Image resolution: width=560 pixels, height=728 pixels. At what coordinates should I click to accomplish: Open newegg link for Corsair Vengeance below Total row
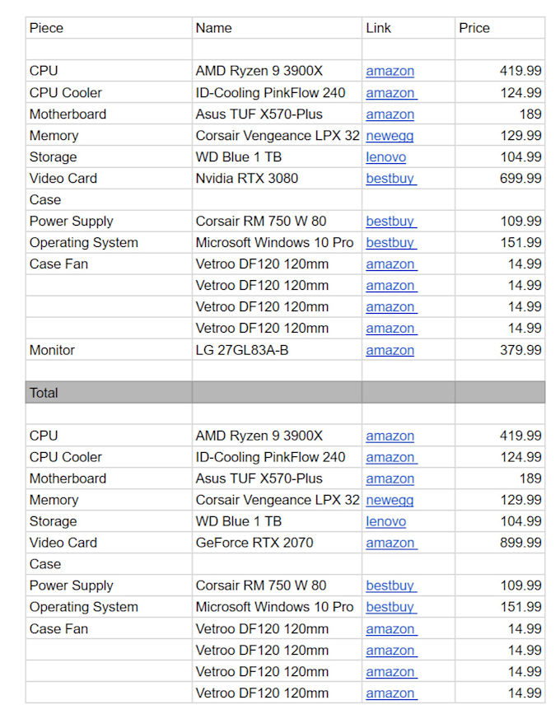point(390,500)
